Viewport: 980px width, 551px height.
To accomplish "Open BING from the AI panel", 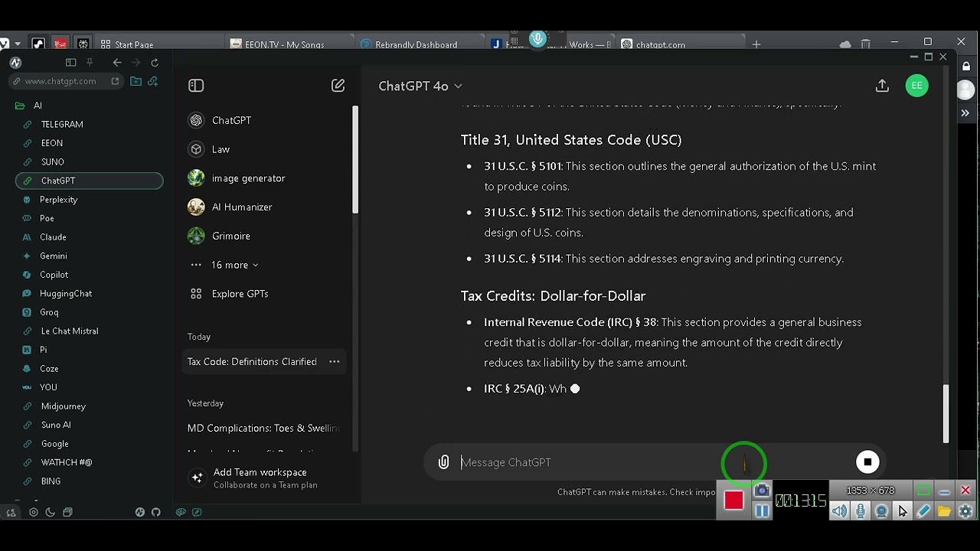I will pos(51,481).
